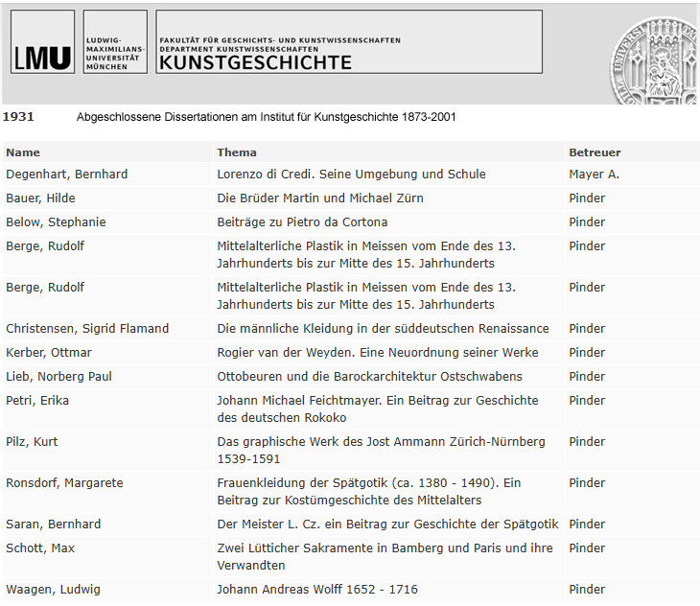Click the männliche Kleidung süddeutschen Renaissance topic
Image resolution: width=700 pixels, height=606 pixels.
click(383, 329)
